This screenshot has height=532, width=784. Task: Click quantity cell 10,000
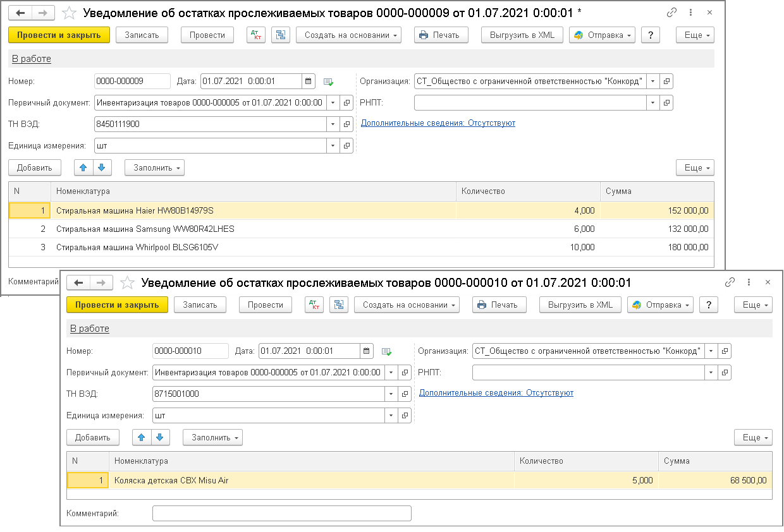click(528, 247)
